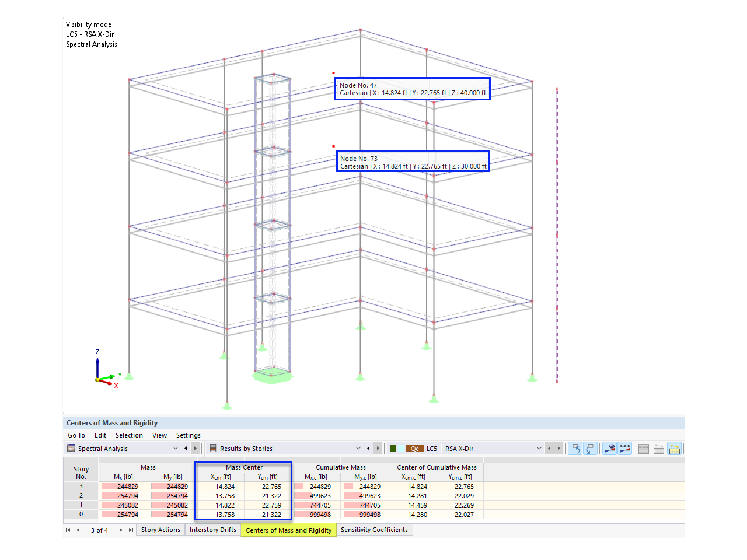The height and width of the screenshot is (560, 747).
Task: Click the highlighted yellow relations table toggle
Action: point(675,449)
